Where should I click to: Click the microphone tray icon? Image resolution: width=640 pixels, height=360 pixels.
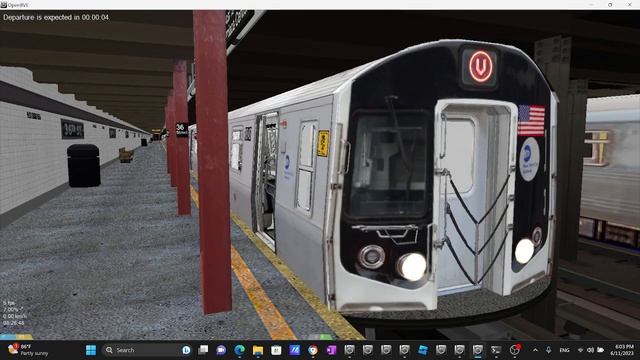(x=549, y=350)
